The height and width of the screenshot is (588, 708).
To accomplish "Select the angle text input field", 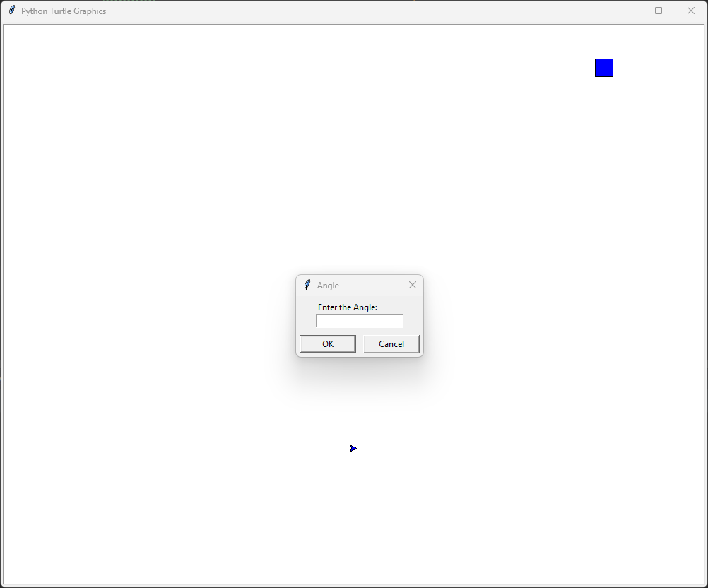I will pyautogui.click(x=359, y=321).
